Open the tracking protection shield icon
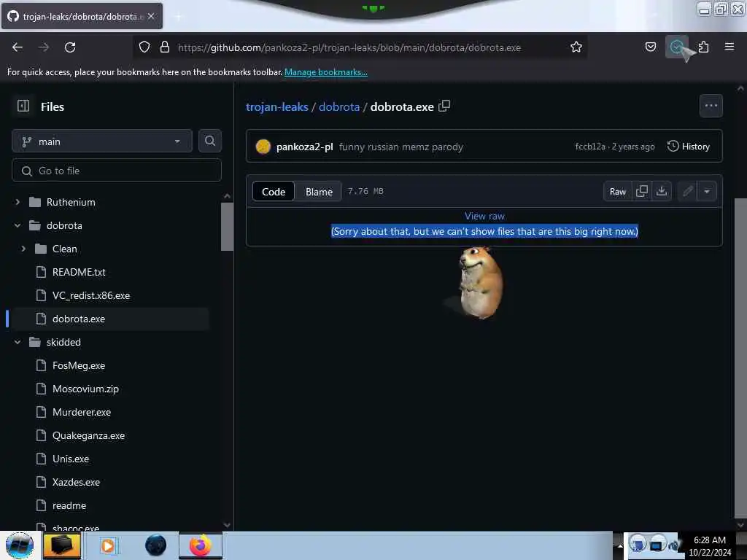747x560 pixels. pyautogui.click(x=144, y=47)
